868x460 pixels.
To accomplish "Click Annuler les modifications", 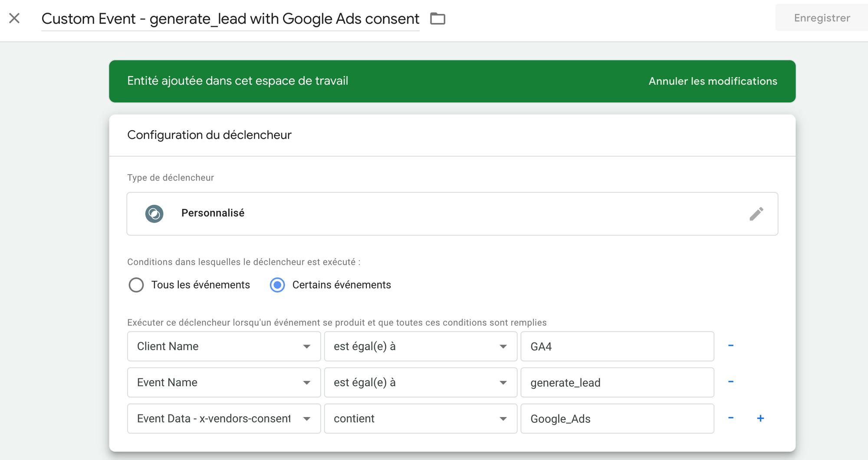I will [x=713, y=81].
